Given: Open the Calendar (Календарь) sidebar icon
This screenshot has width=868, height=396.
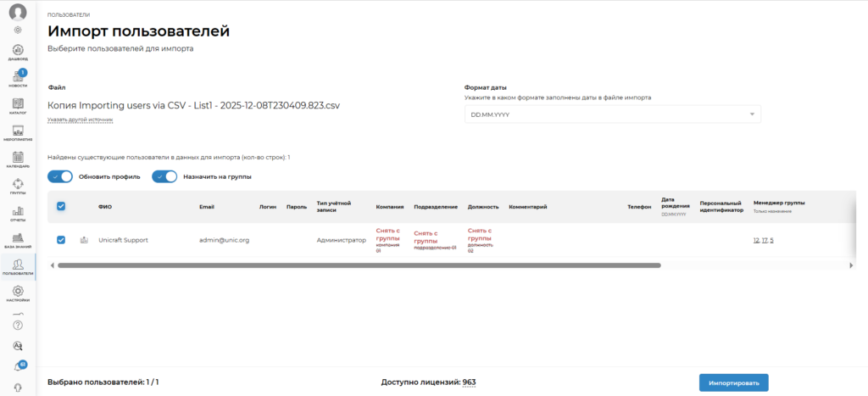Looking at the screenshot, I should [x=18, y=159].
